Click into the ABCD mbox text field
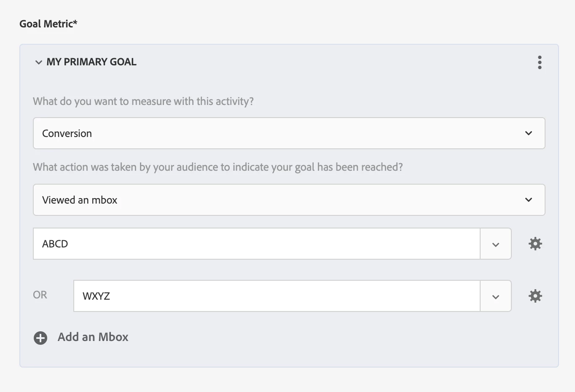Viewport: 575px width, 392px height. coord(256,244)
